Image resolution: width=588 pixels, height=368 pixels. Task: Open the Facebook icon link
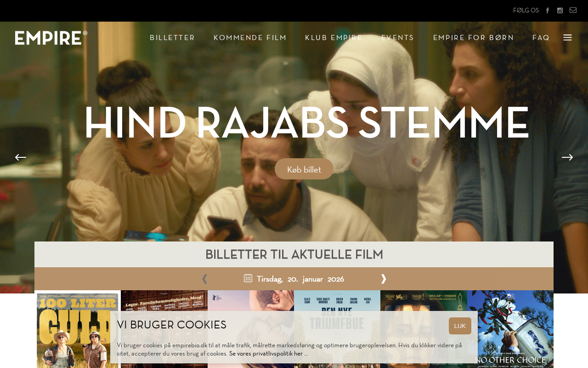(548, 11)
